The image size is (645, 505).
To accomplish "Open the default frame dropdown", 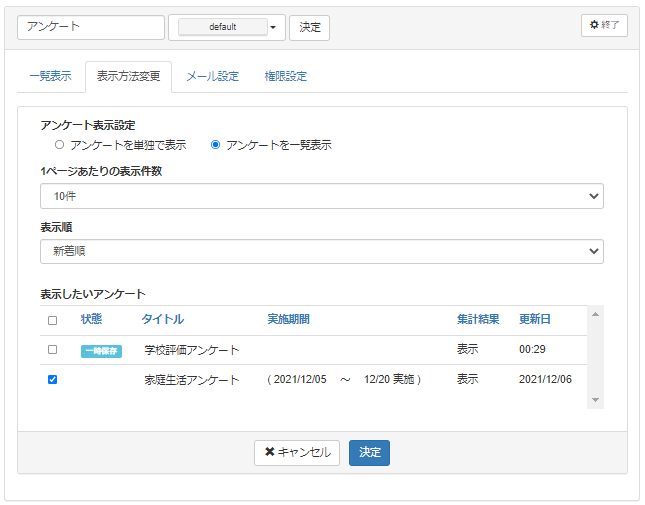I will (x=227, y=27).
